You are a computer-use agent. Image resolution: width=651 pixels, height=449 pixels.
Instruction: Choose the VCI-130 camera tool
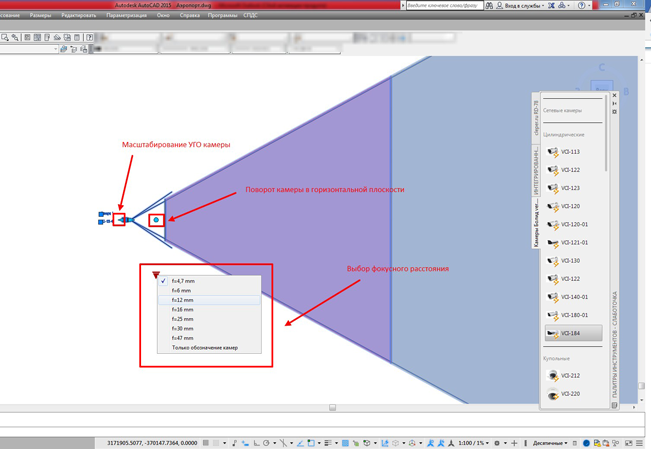point(570,260)
